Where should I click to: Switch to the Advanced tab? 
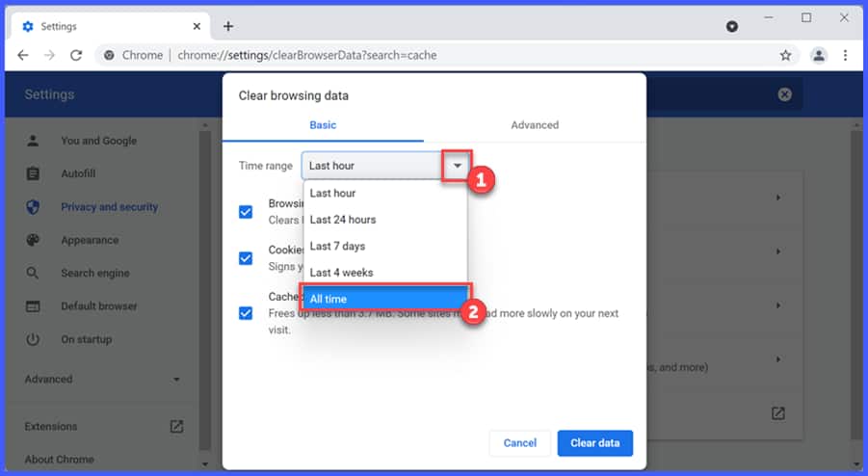pos(535,125)
